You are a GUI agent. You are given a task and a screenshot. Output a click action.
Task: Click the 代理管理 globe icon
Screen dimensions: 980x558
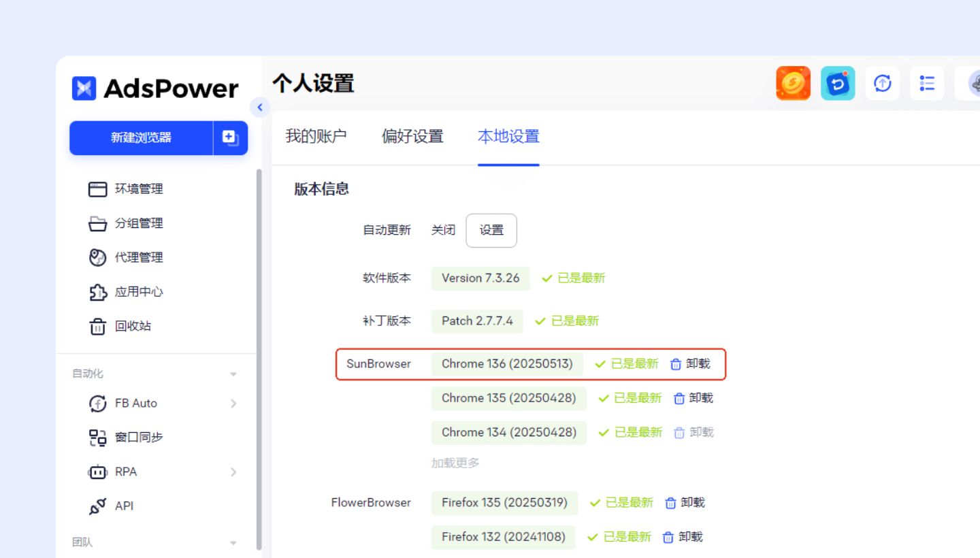98,257
